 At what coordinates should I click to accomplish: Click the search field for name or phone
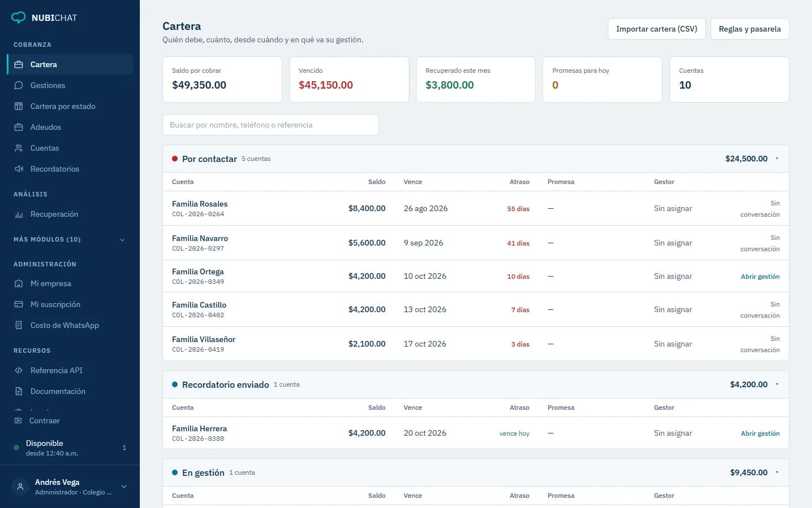271,125
